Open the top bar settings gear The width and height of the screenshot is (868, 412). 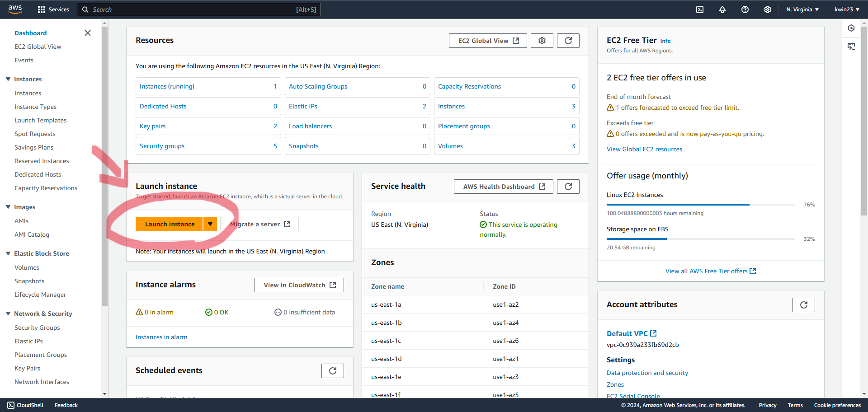click(x=768, y=9)
